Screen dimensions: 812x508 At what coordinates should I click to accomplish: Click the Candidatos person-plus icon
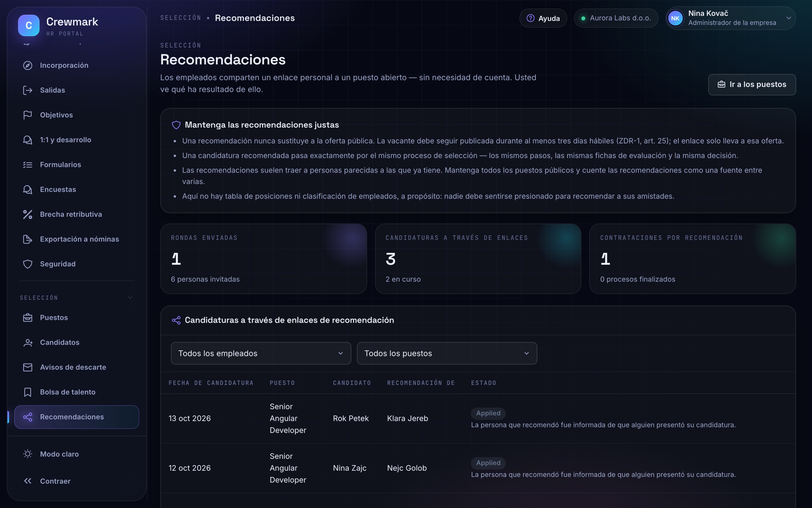pyautogui.click(x=27, y=342)
